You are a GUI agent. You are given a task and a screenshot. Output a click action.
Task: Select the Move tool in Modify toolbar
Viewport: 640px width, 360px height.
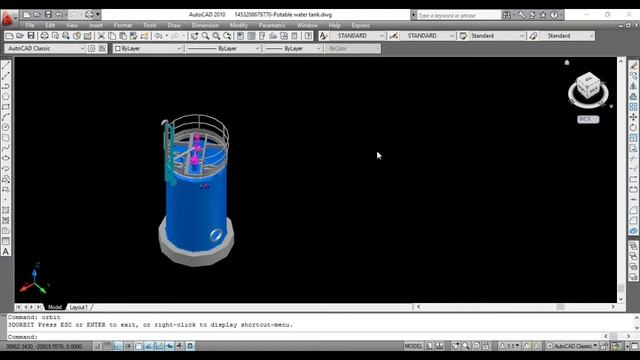coord(633,117)
